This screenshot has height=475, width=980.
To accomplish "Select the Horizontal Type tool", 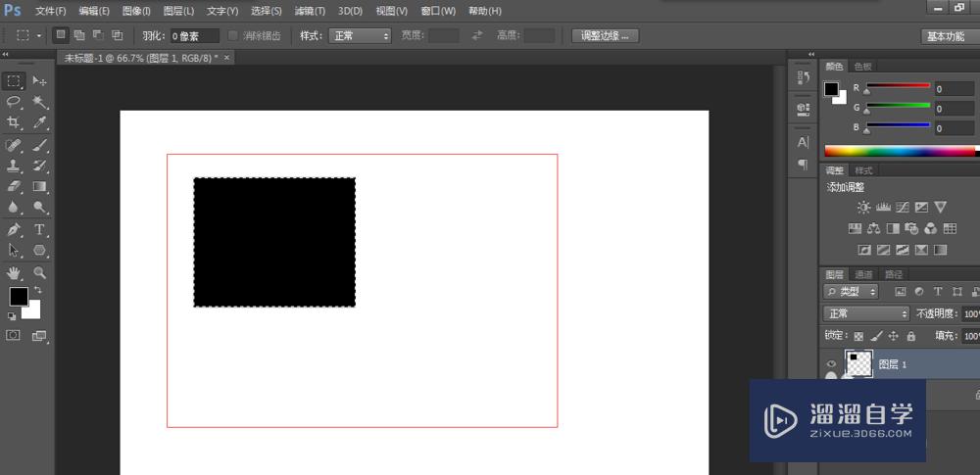I will [x=40, y=229].
